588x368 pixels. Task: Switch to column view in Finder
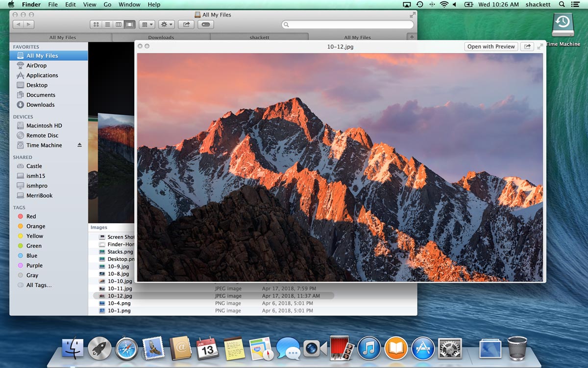point(119,24)
